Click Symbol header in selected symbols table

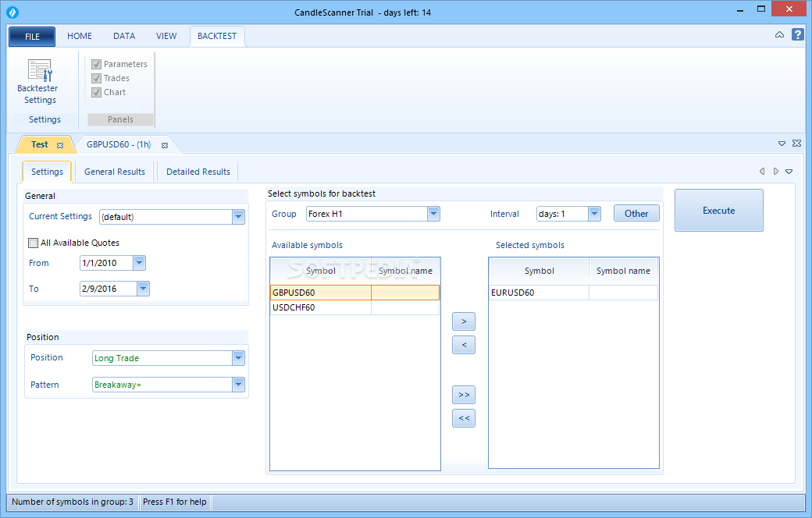[x=539, y=271]
